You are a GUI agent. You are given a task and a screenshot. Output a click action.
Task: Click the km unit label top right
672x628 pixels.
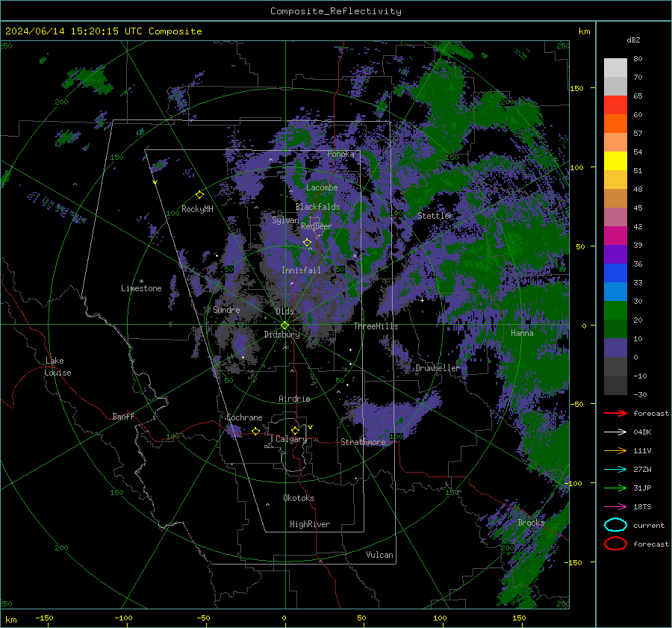(x=584, y=31)
